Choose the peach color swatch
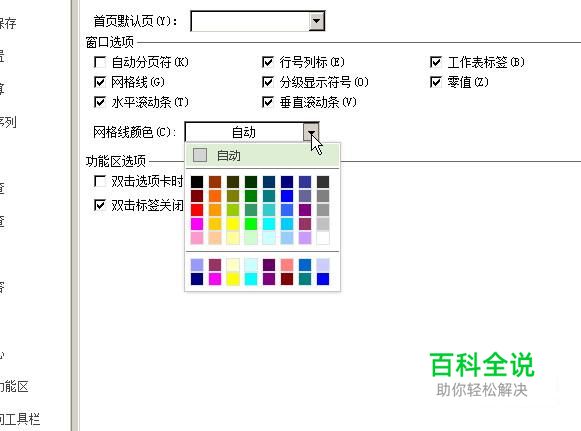The height and width of the screenshot is (431, 581). (x=215, y=238)
